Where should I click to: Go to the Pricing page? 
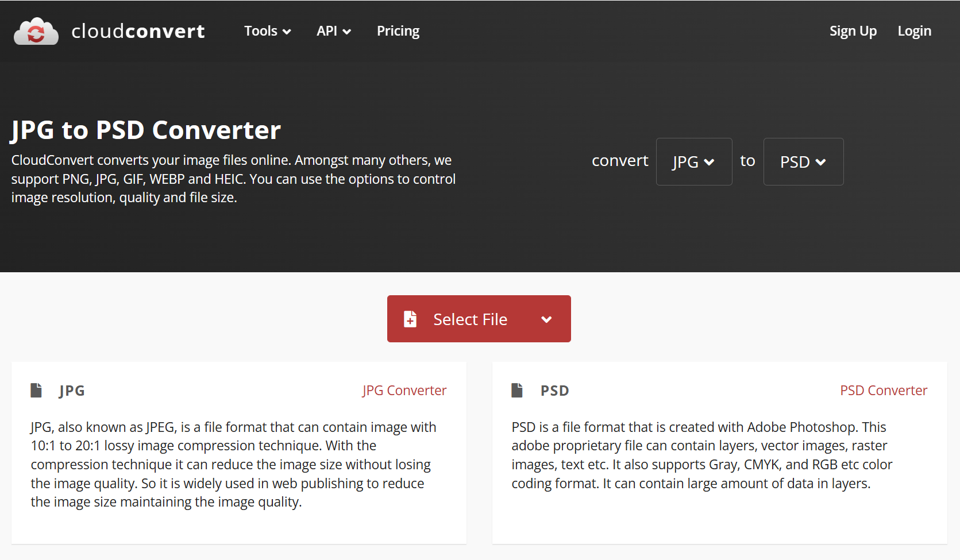pyautogui.click(x=398, y=31)
